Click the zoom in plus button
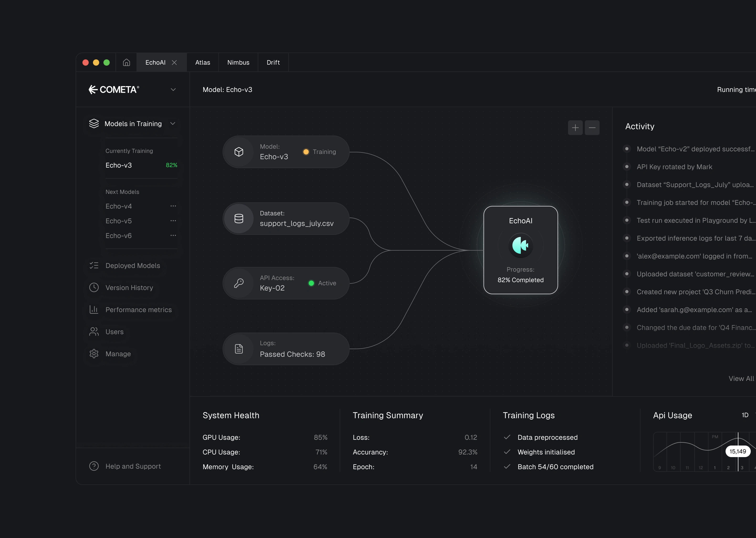The image size is (756, 538). (x=575, y=128)
